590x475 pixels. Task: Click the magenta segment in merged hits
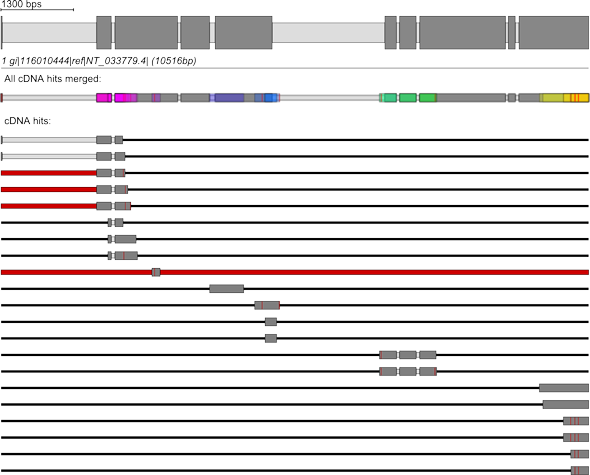pos(104,98)
